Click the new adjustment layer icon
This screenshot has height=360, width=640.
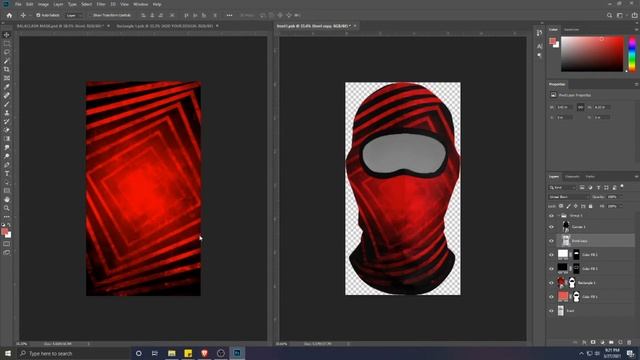pos(602,342)
